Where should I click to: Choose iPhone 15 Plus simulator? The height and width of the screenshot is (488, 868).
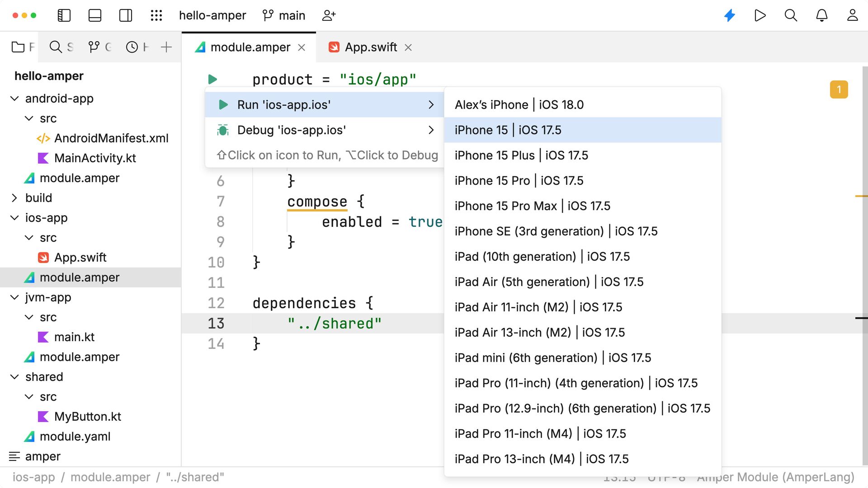tap(583, 155)
